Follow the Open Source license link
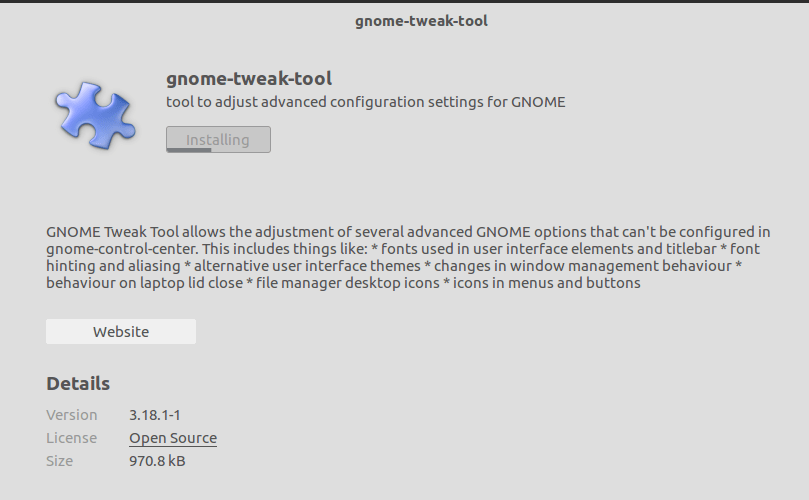 click(x=173, y=438)
